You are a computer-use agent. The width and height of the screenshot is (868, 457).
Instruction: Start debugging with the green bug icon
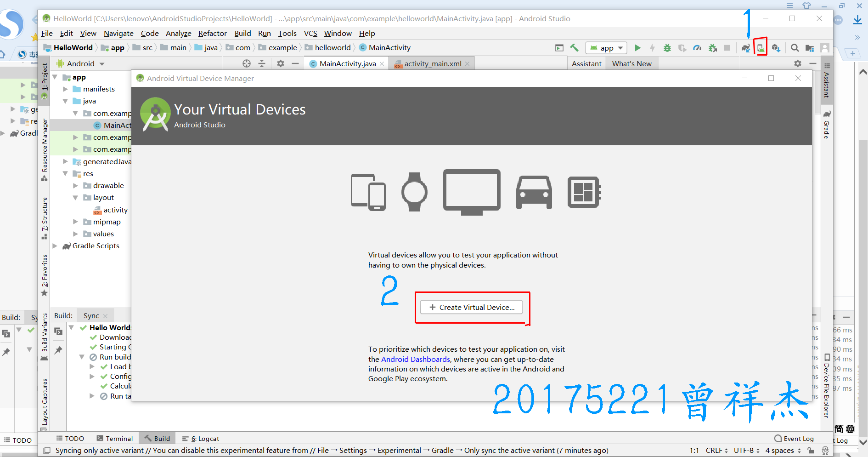(667, 48)
